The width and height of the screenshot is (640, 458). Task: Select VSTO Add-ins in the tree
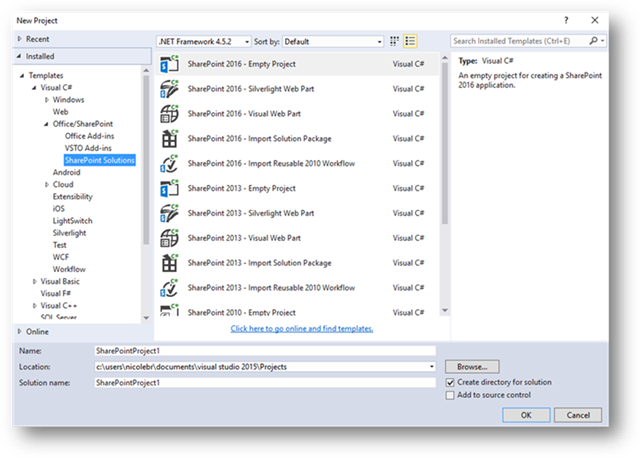click(x=88, y=148)
